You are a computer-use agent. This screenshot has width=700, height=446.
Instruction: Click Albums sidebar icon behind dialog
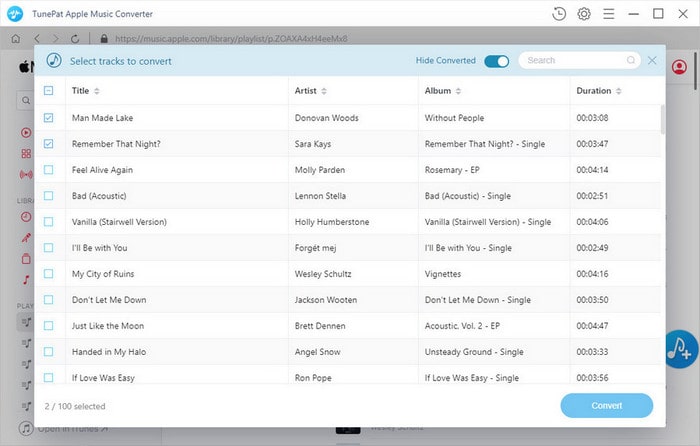tap(26, 258)
